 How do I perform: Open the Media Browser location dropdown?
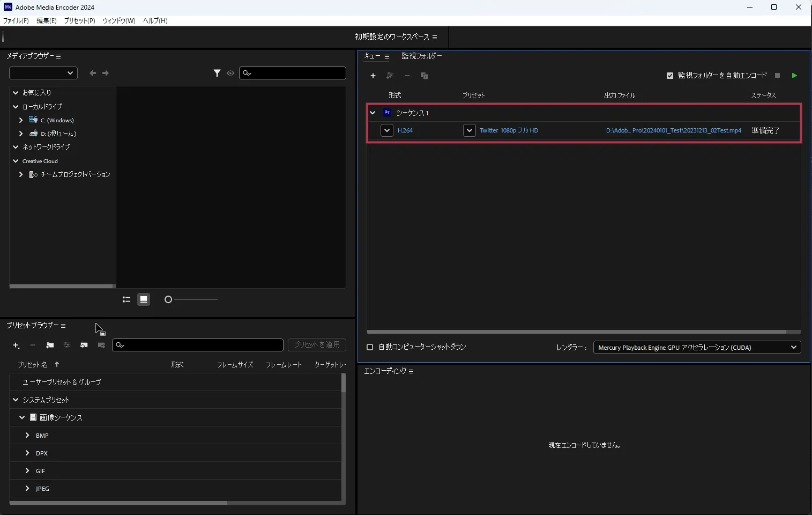click(43, 73)
